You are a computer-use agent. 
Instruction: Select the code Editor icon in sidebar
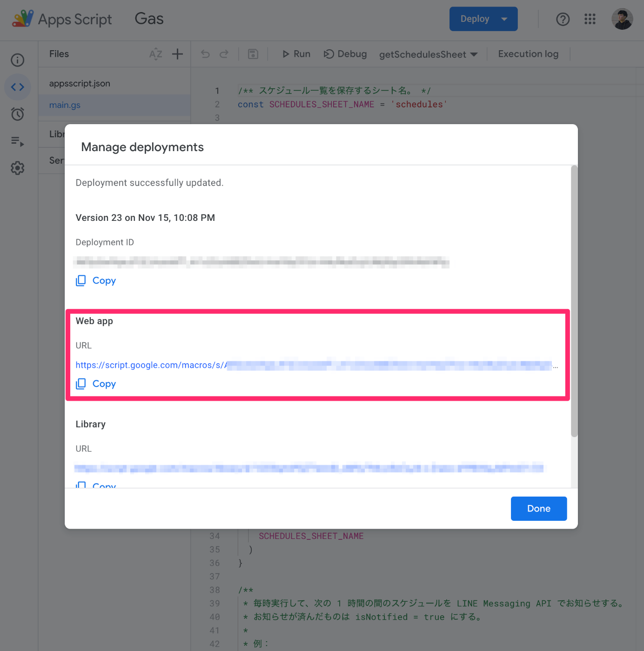click(x=17, y=87)
